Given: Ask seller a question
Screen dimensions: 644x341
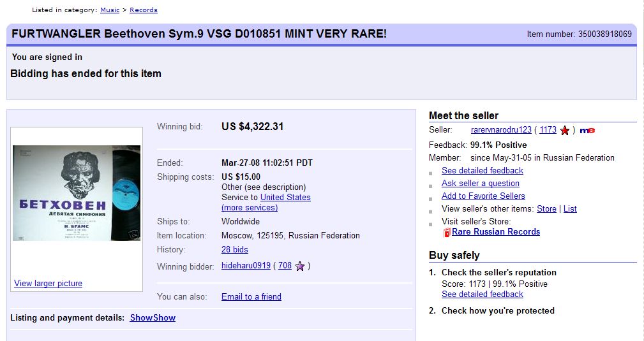Looking at the screenshot, I should click(481, 184).
